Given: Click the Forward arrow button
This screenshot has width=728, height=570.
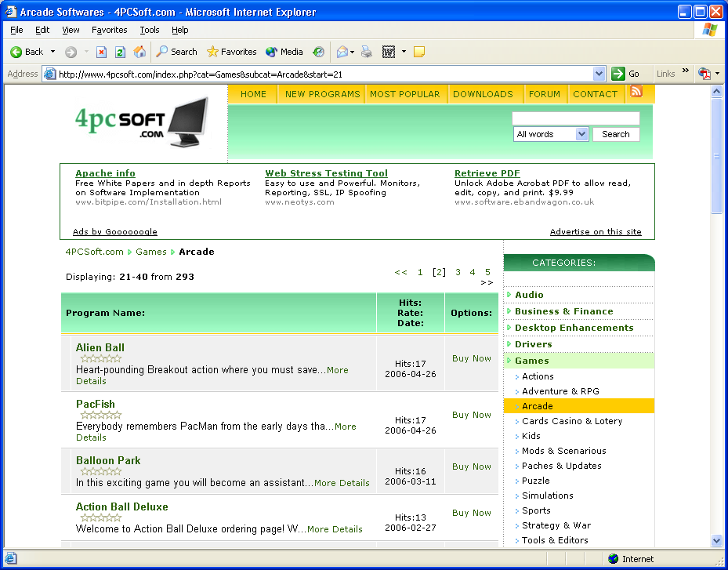Looking at the screenshot, I should coord(71,52).
